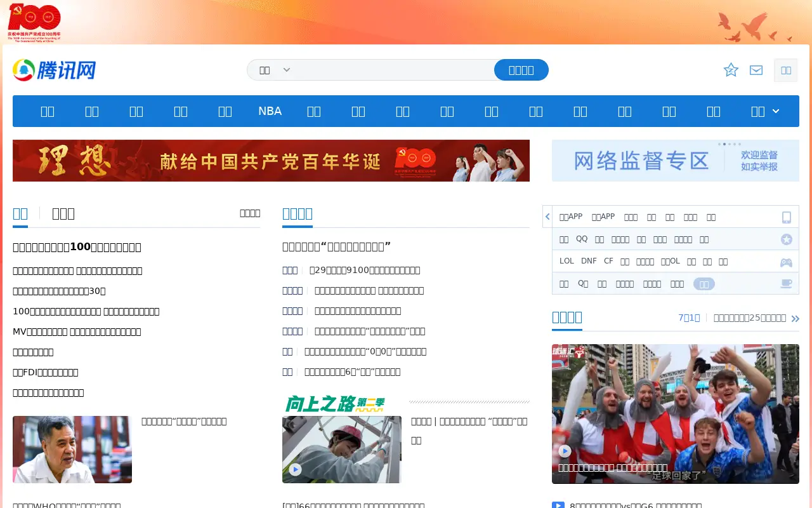Click the mobile phone icon in APP row

coord(787,217)
